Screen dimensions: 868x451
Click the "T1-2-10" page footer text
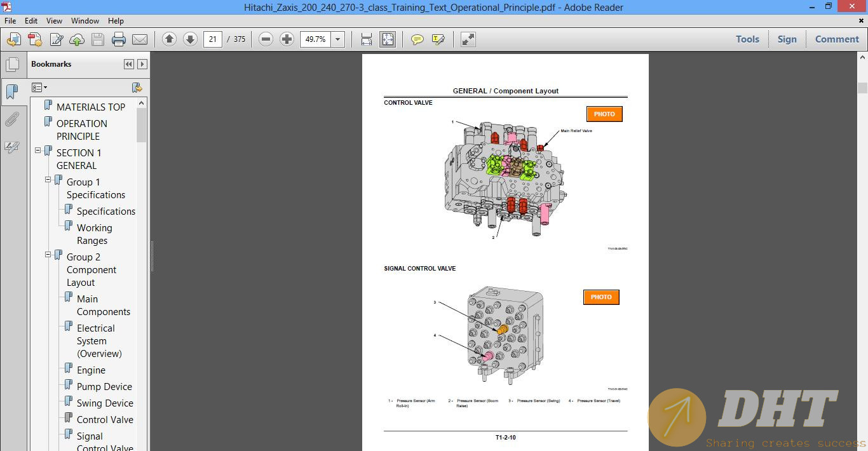coord(506,437)
